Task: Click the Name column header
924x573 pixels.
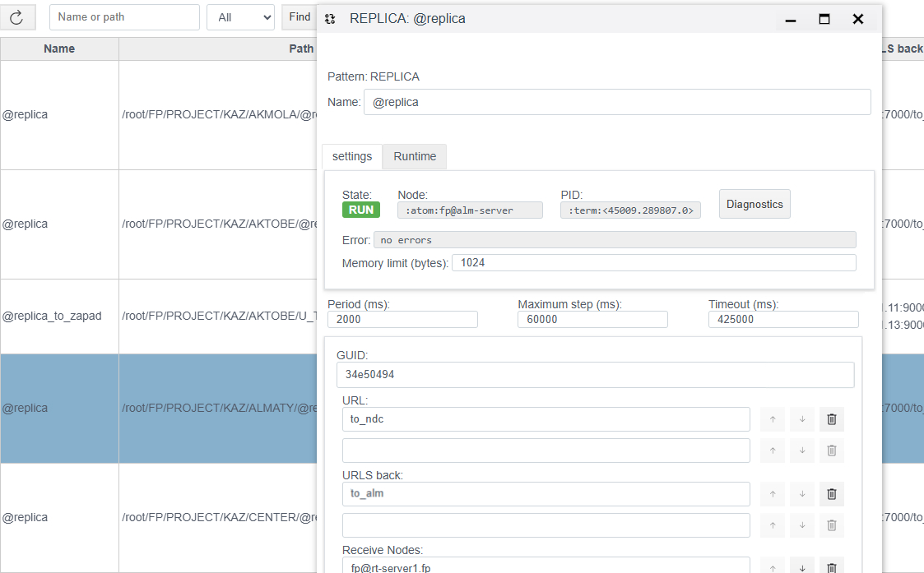Action: point(59,49)
